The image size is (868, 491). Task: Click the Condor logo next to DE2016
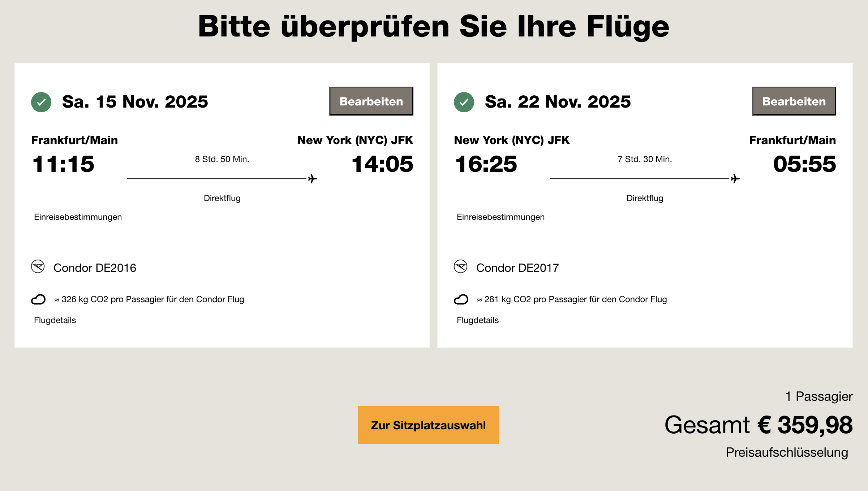[x=38, y=267]
